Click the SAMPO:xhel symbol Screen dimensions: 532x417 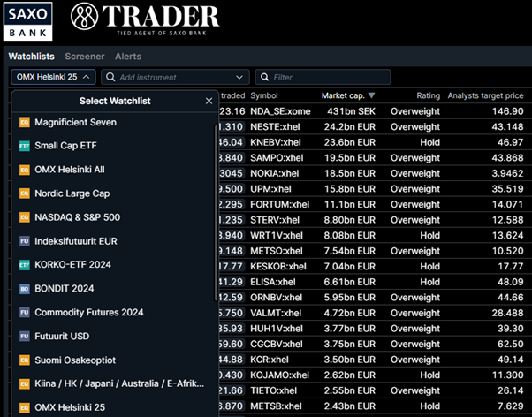pos(277,158)
